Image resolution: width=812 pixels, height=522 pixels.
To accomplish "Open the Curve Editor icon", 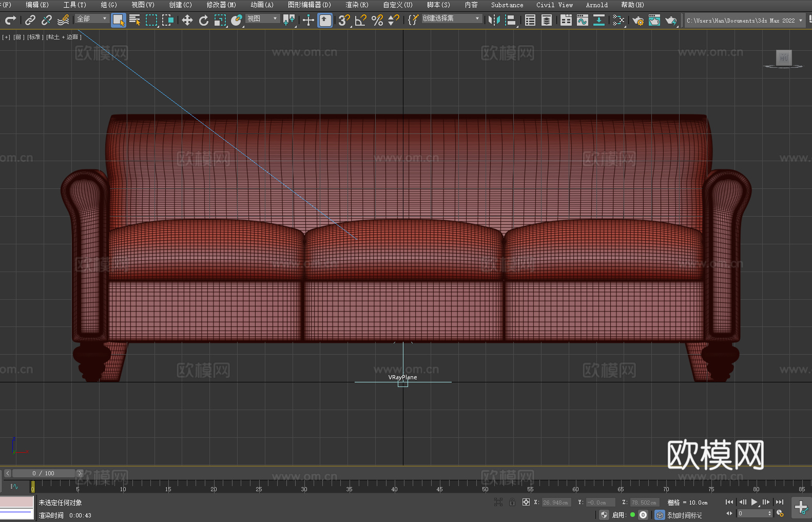I will (x=582, y=20).
